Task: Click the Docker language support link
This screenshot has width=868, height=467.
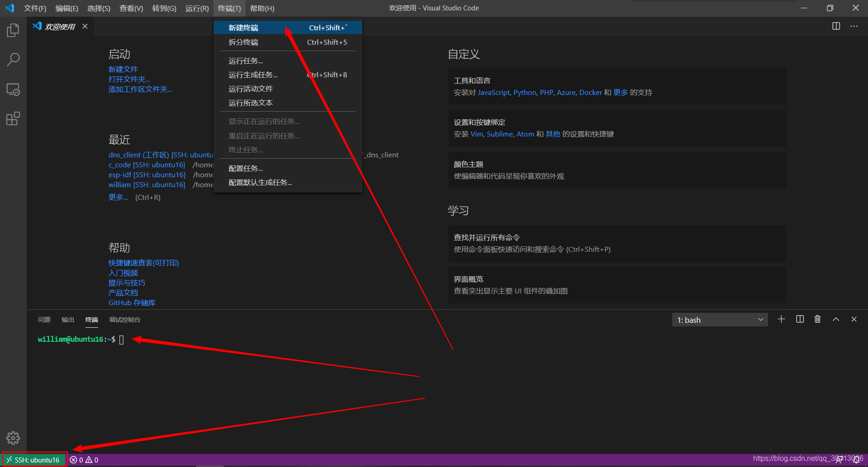Action: point(590,92)
